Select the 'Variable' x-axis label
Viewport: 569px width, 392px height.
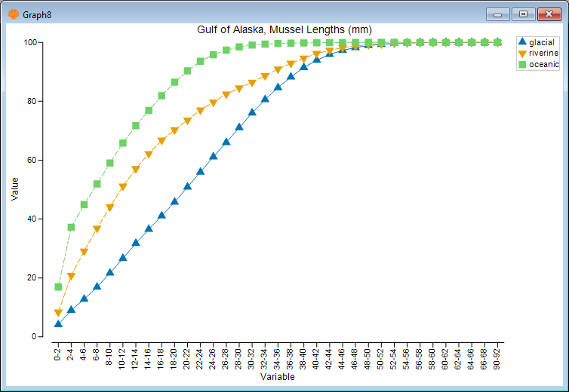(279, 375)
